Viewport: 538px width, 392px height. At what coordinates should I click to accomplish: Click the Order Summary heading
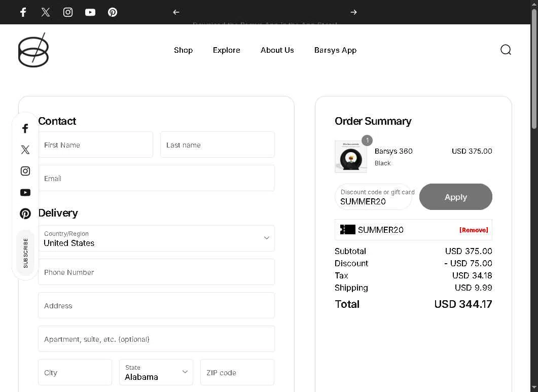373,121
